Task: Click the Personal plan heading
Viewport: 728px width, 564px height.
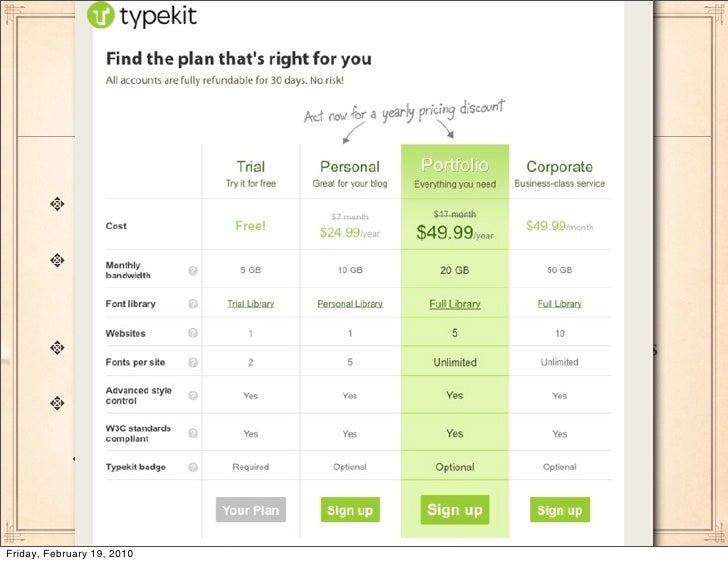Action: click(x=350, y=167)
